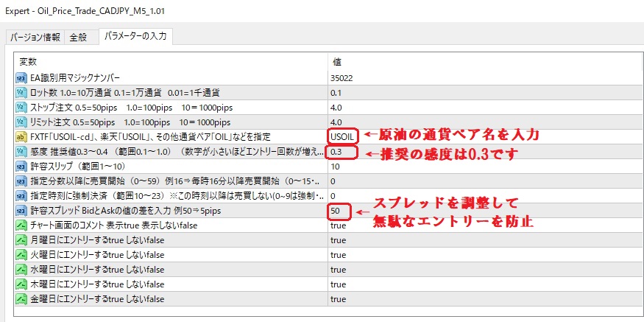The image size is (644, 322).
Task: Select the sensitivity value 0.3
Action: coord(336,153)
